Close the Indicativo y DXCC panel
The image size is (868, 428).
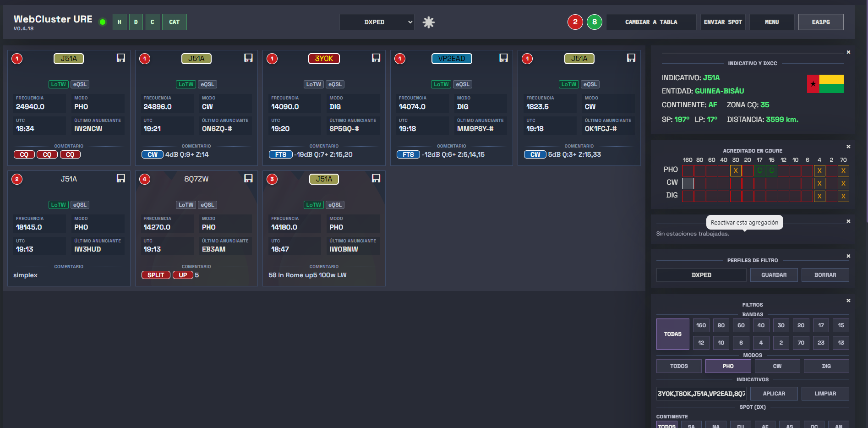click(848, 52)
